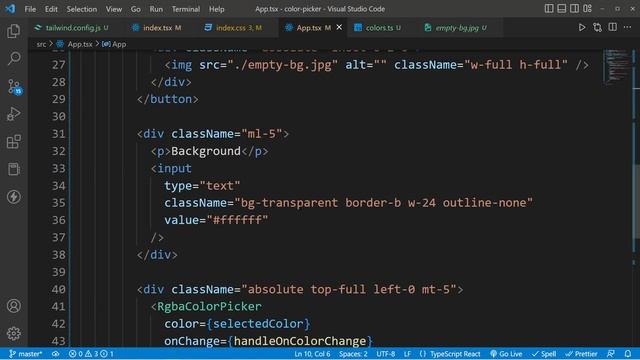640x360 pixels.
Task: Open problems panel via errors and warnings count
Action: 91,353
